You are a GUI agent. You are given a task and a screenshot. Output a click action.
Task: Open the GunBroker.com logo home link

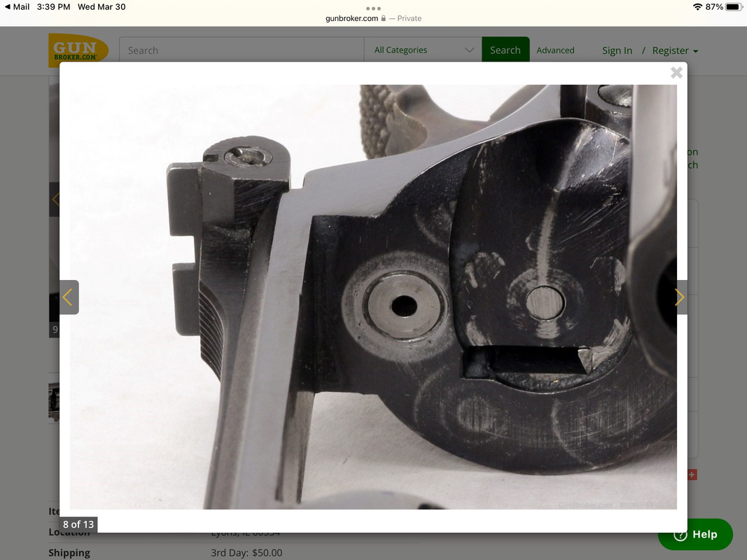(x=78, y=50)
